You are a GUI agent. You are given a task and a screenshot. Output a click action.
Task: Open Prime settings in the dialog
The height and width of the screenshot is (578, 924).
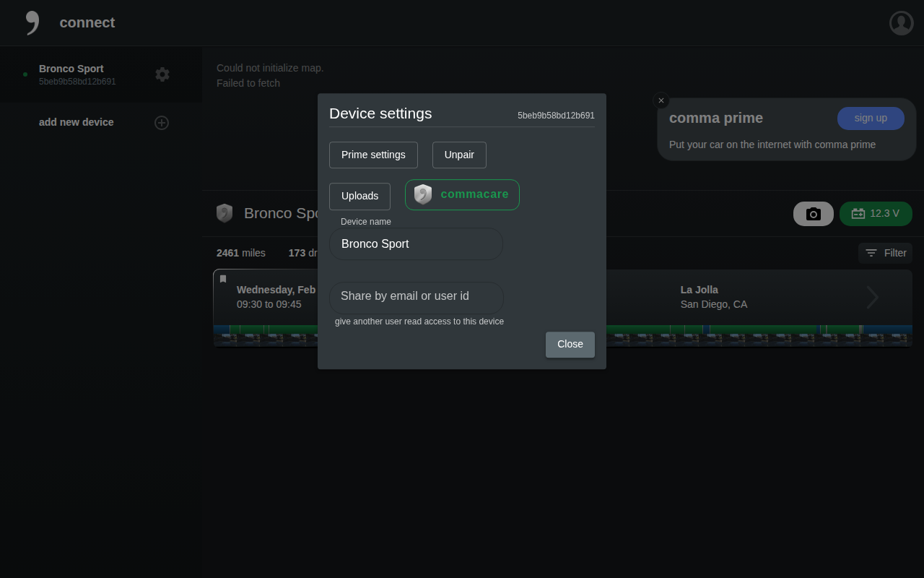pos(373,155)
